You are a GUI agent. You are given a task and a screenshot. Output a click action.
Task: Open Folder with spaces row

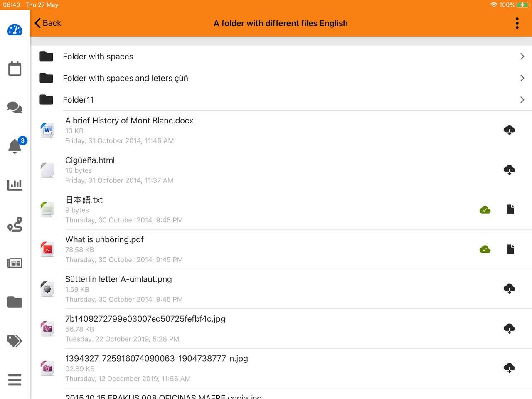click(x=281, y=57)
